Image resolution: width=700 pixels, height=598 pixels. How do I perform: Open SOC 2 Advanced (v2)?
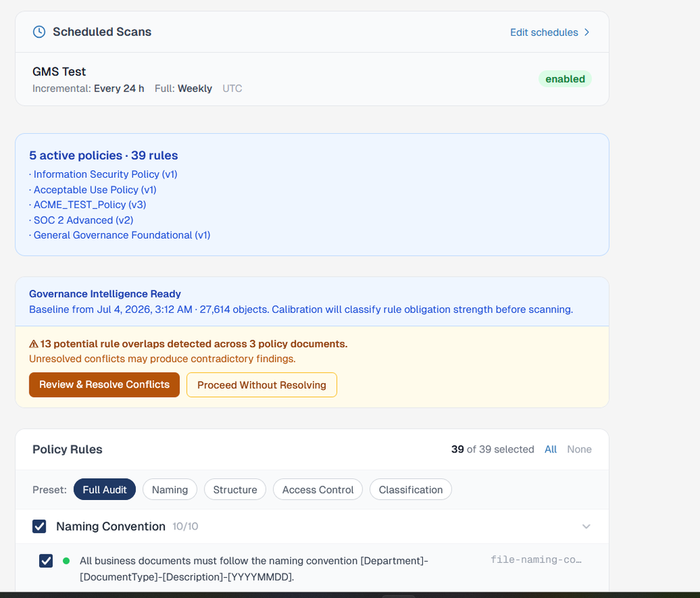(83, 220)
